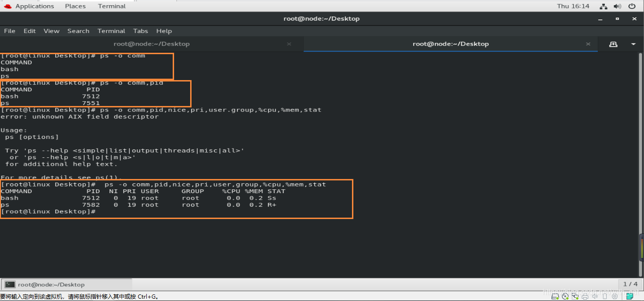Click the %MEM column header
This screenshot has height=301, width=644.
pos(254,191)
